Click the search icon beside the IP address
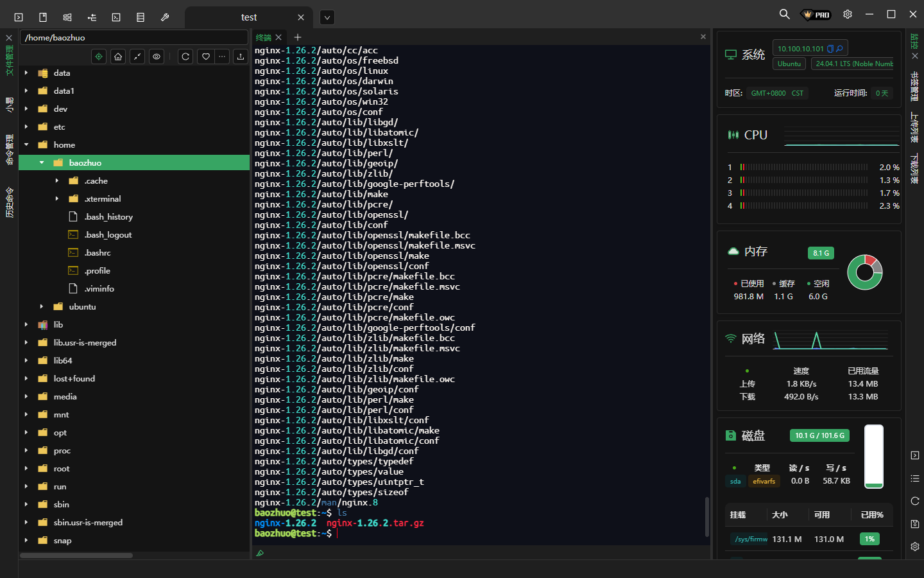The width and height of the screenshot is (924, 578). tap(839, 49)
